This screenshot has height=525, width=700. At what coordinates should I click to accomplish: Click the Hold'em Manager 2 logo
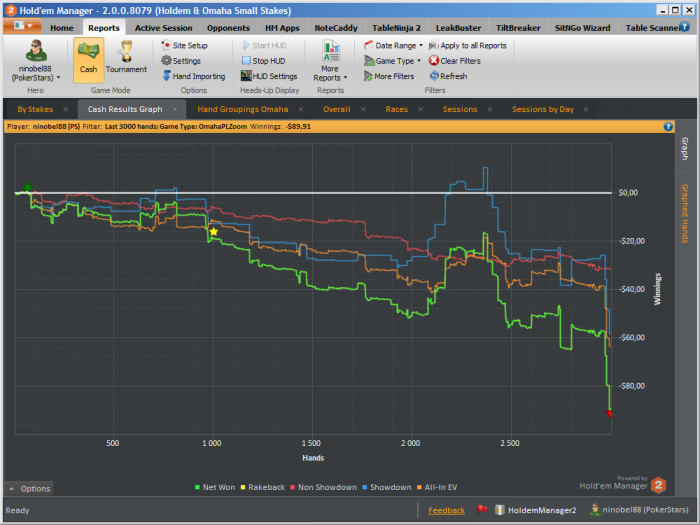click(x=658, y=485)
